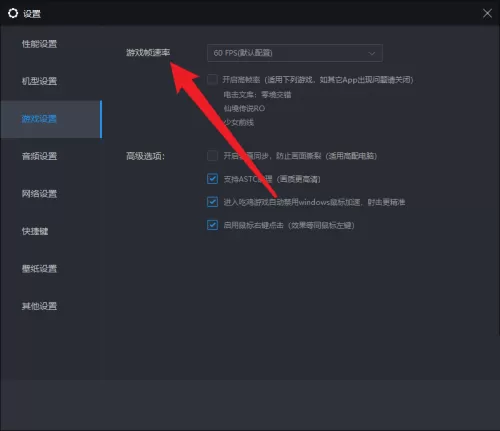The height and width of the screenshot is (431, 500).
Task: Click the settings gear icon in title bar
Action: 13,13
